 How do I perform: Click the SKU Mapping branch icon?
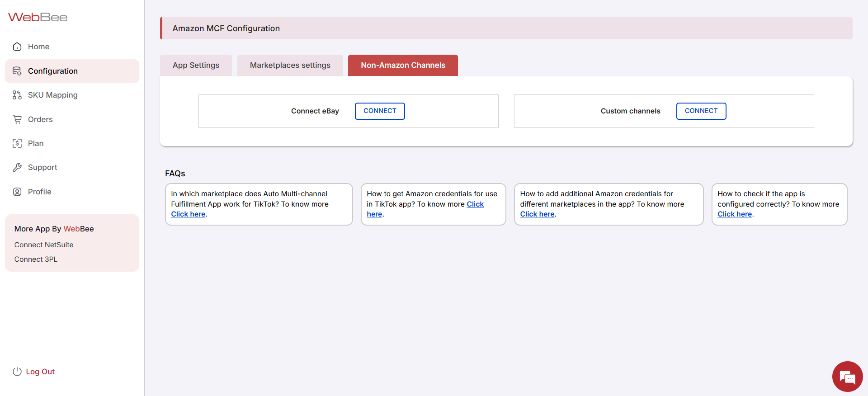pyautogui.click(x=17, y=95)
